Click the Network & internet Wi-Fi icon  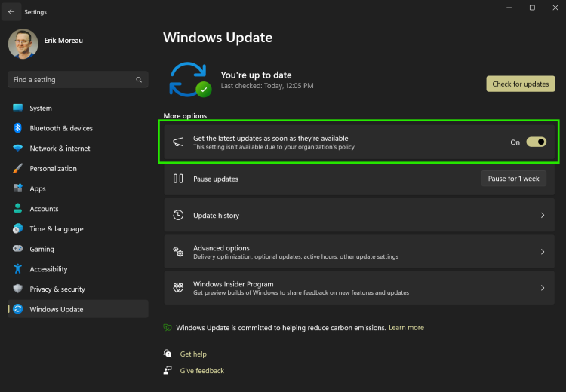pos(17,149)
